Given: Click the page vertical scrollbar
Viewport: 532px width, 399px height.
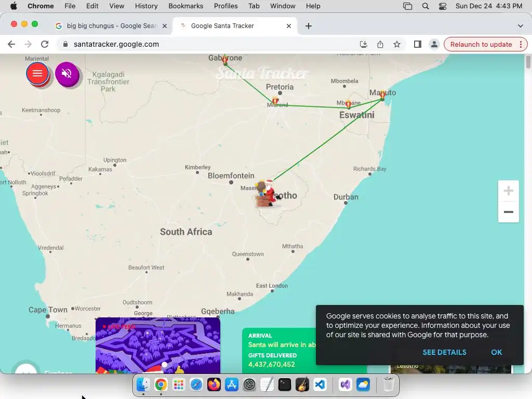Looking at the screenshot, I should (528, 62).
